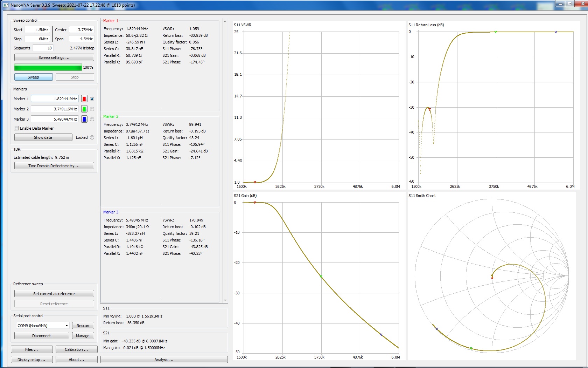Open the Display setup window
The height and width of the screenshot is (368, 588).
pyautogui.click(x=31, y=360)
